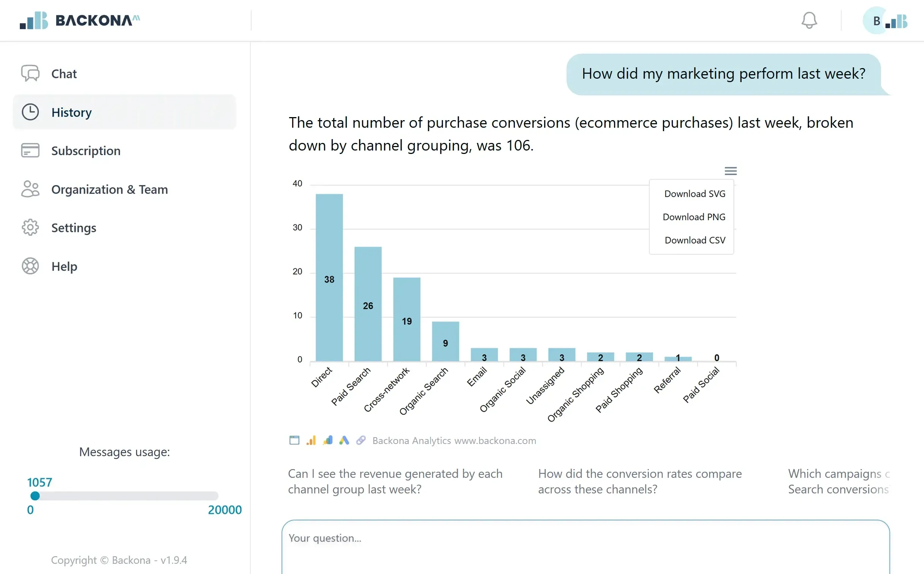
Task: Click the Google Analytics source icon
Action: click(x=311, y=440)
